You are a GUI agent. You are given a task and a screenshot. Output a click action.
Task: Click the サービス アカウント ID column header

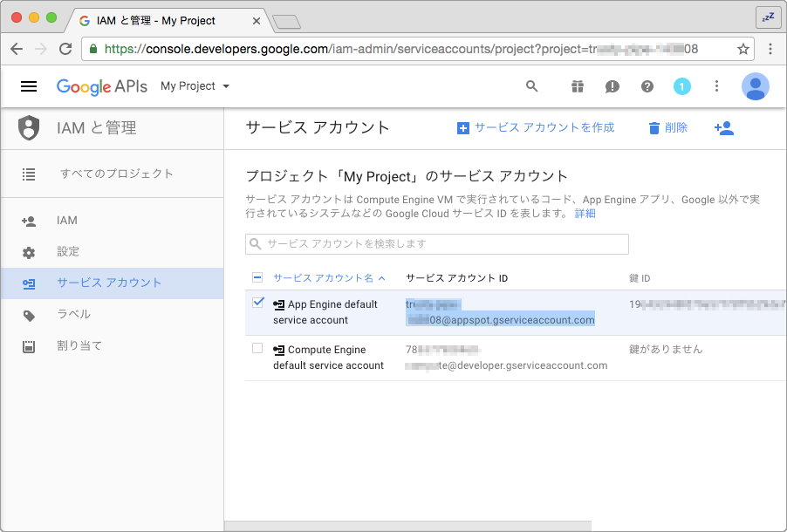coord(456,278)
